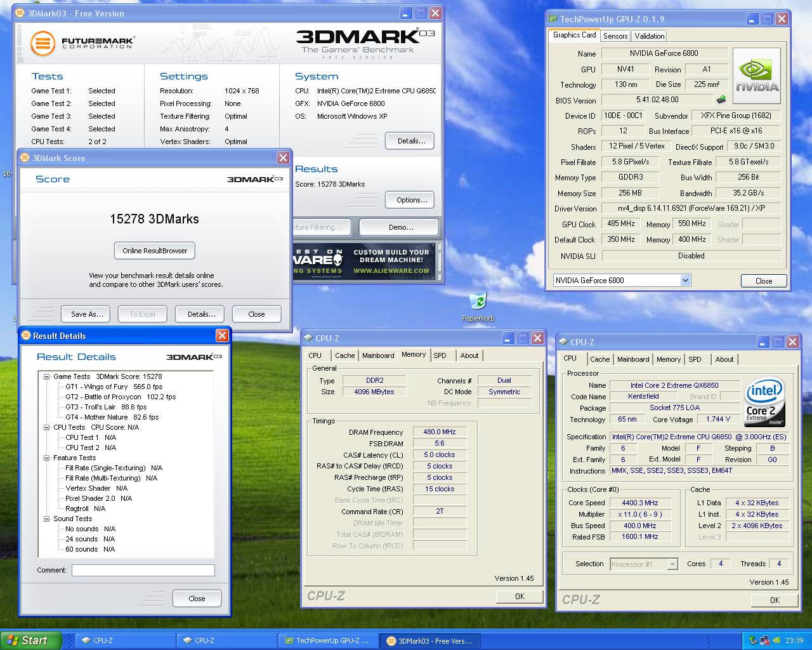812x650 pixels.
Task: Select Pixel Shader 2.0 tree row
Action: 99,498
